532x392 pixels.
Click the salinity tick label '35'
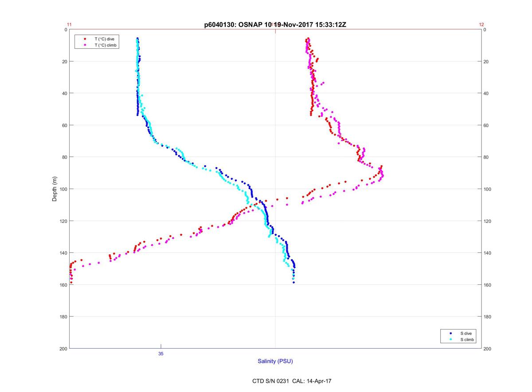(x=161, y=354)
